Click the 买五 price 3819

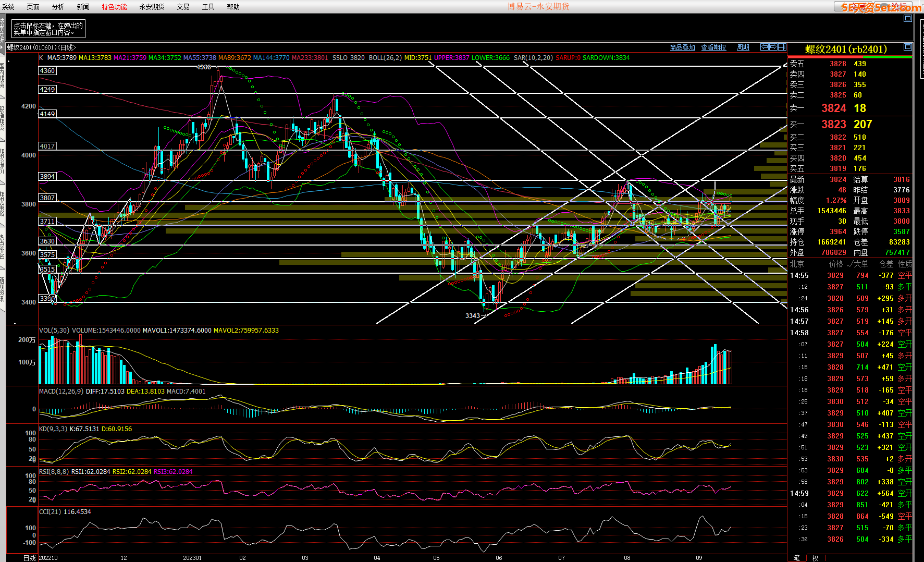838,169
